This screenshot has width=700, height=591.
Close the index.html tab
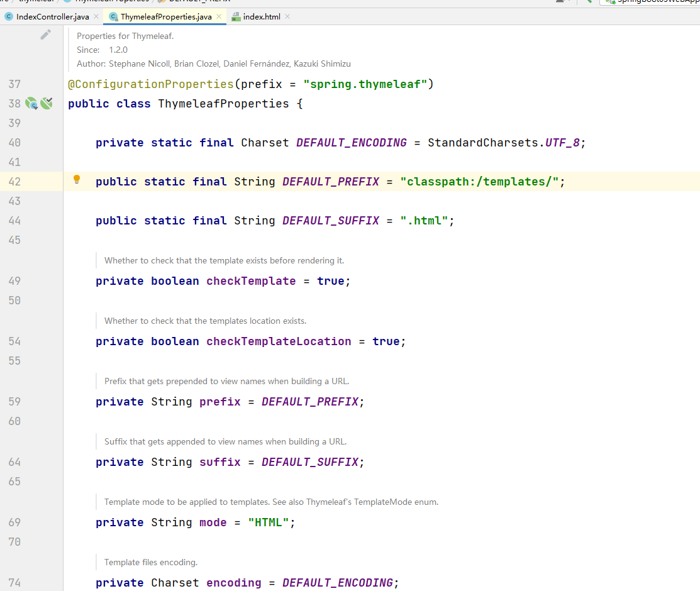[287, 16]
